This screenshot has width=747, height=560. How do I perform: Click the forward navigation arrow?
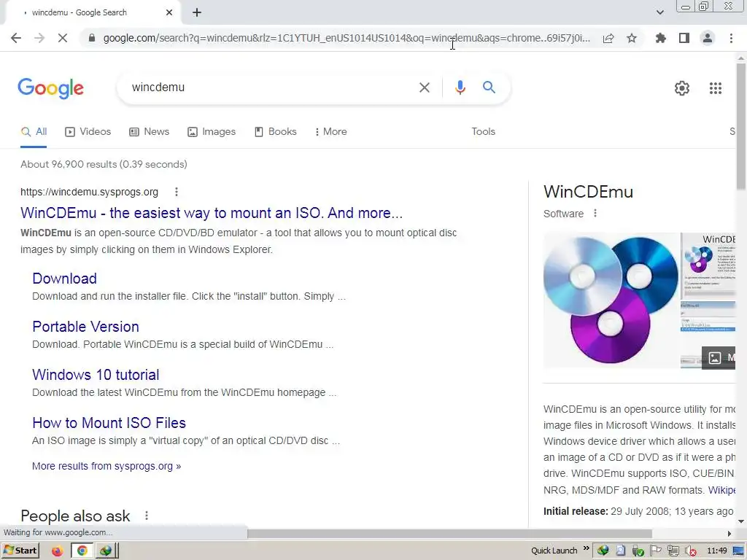click(39, 38)
